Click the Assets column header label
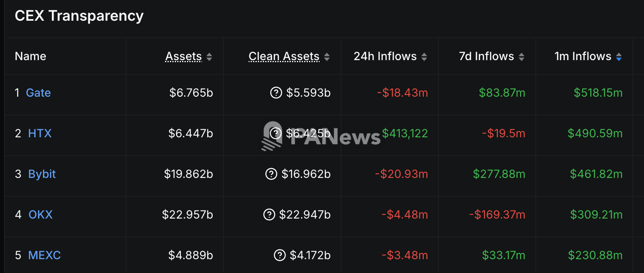 (x=183, y=56)
